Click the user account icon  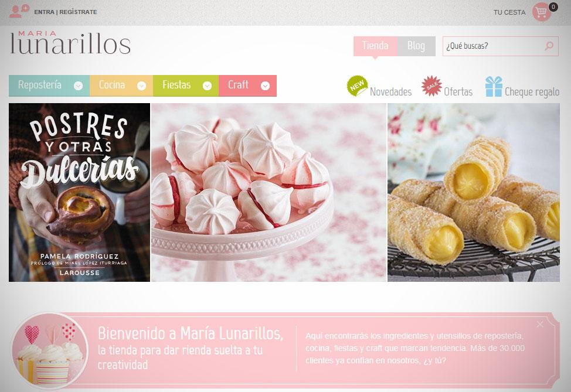click(x=19, y=11)
